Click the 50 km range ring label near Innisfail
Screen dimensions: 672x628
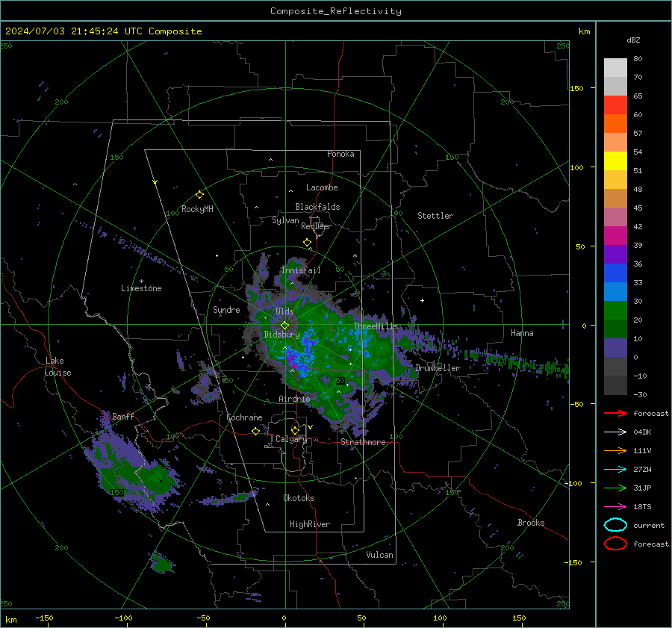340,270
